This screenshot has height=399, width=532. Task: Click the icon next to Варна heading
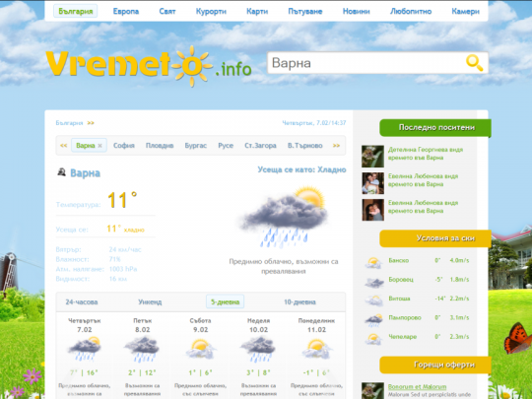coord(61,172)
